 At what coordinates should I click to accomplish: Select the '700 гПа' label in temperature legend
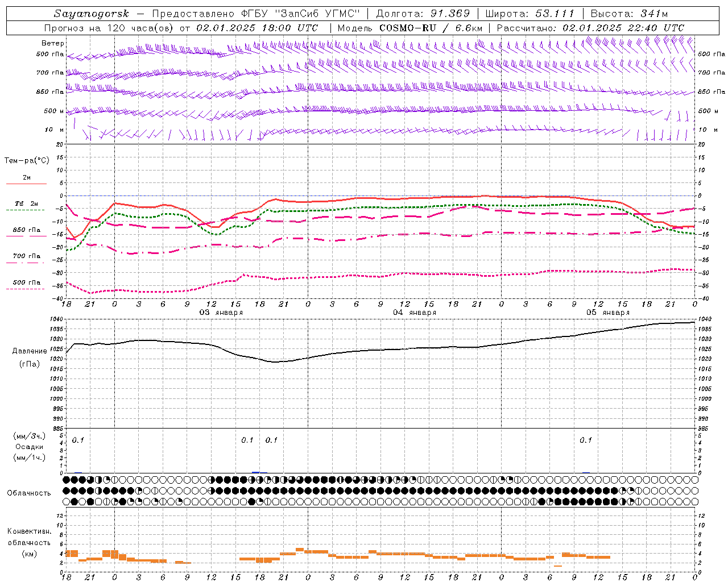pyautogui.click(x=27, y=256)
